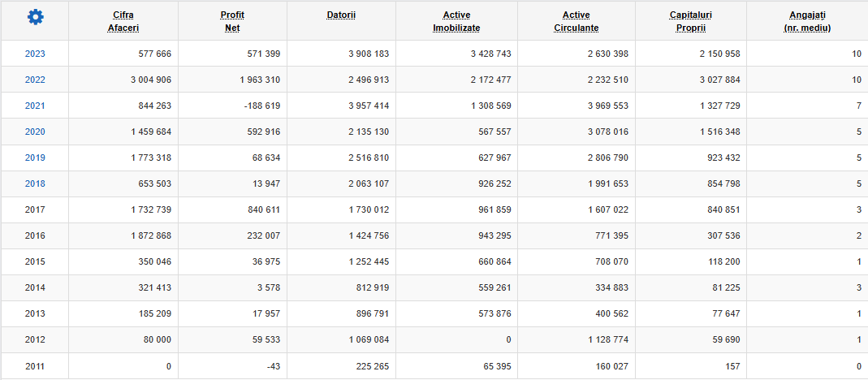Screen dimensions: 868x380
Task: Select the 2014 year cell
Action: click(35, 288)
